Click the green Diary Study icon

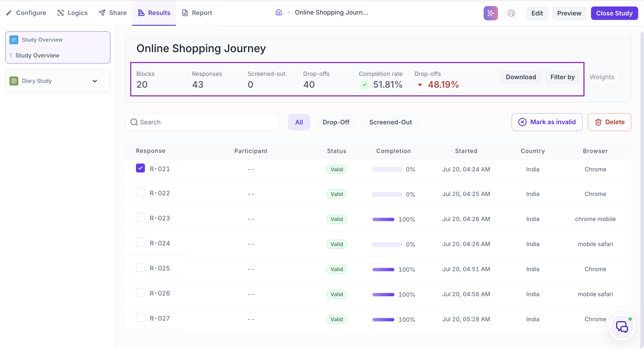[x=14, y=81]
